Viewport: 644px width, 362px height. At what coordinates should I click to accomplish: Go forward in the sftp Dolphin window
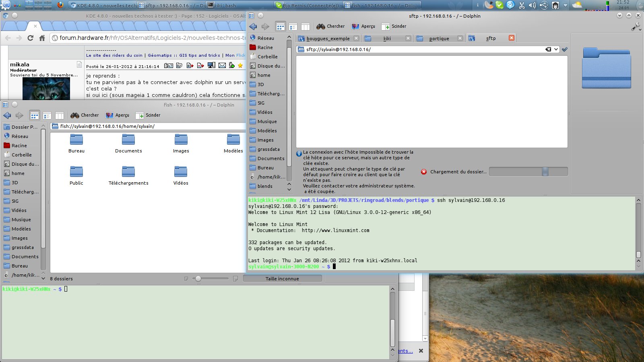coord(265,27)
